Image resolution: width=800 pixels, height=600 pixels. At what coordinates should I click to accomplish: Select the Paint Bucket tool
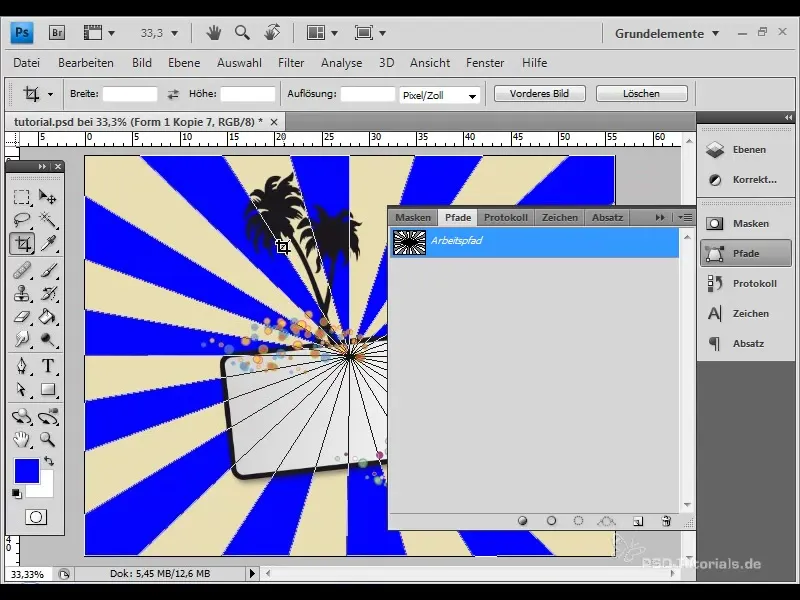[x=48, y=317]
